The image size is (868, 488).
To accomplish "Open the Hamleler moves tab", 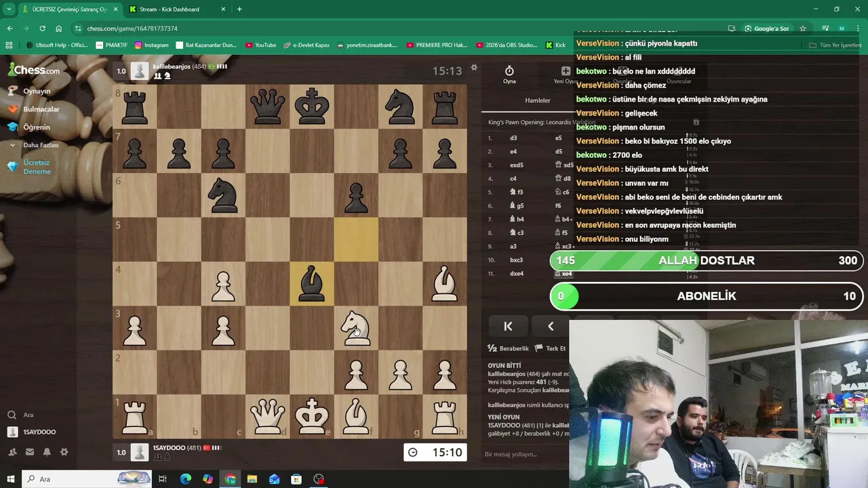I will pos(538,100).
